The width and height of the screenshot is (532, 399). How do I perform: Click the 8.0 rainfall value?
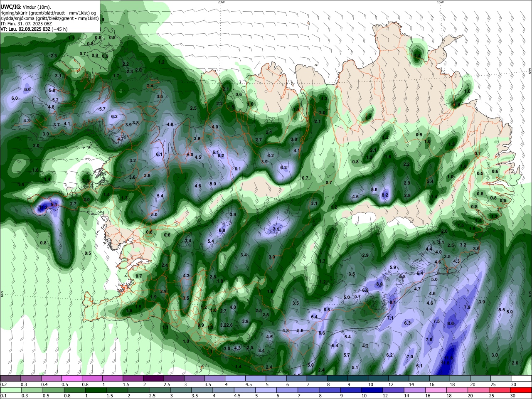tap(379, 284)
